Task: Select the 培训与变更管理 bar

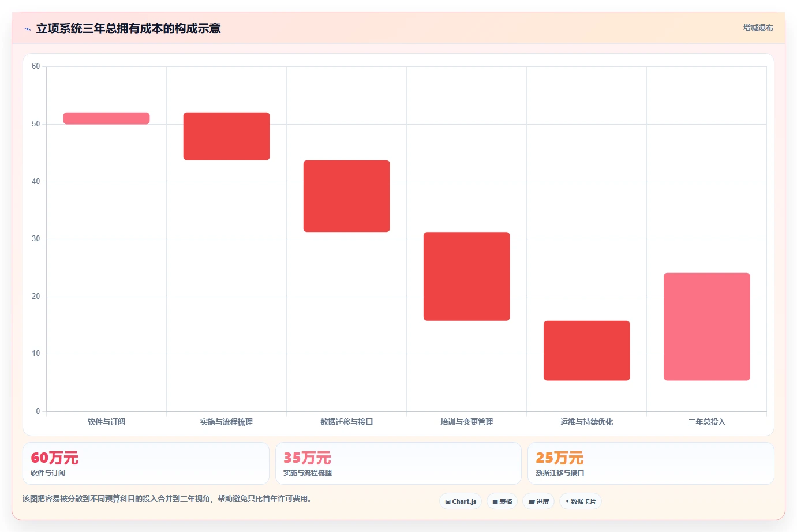Action: pyautogui.click(x=466, y=276)
